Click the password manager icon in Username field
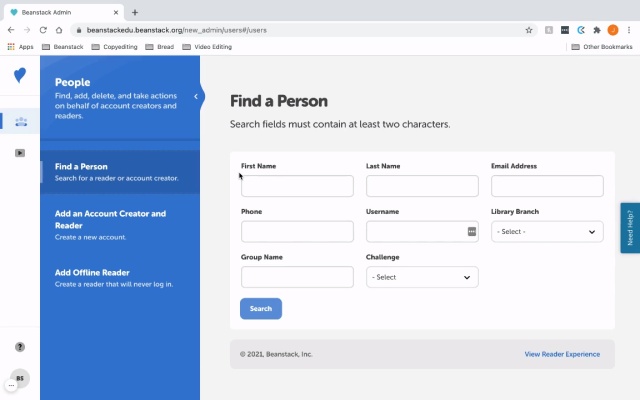 click(471, 231)
